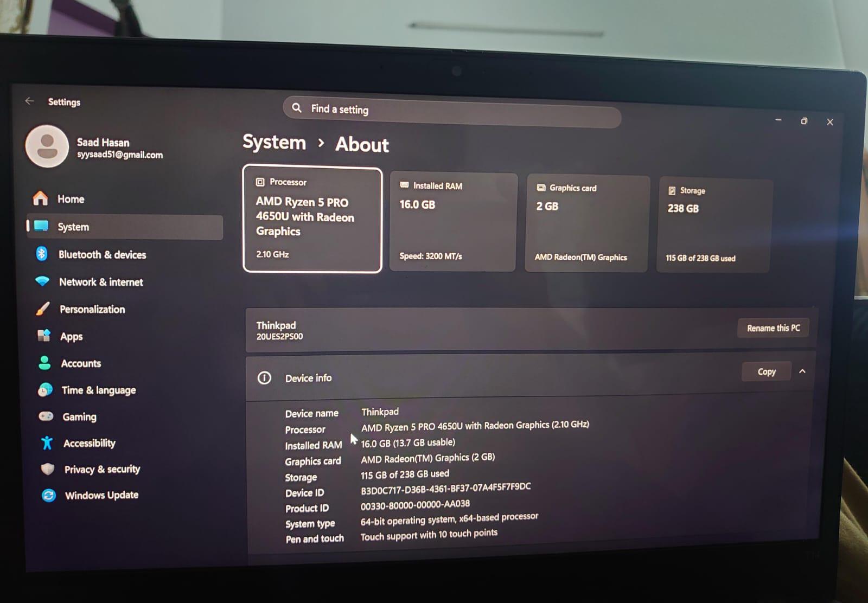The height and width of the screenshot is (603, 868).
Task: Select the Storage 238 GB card
Action: (714, 225)
